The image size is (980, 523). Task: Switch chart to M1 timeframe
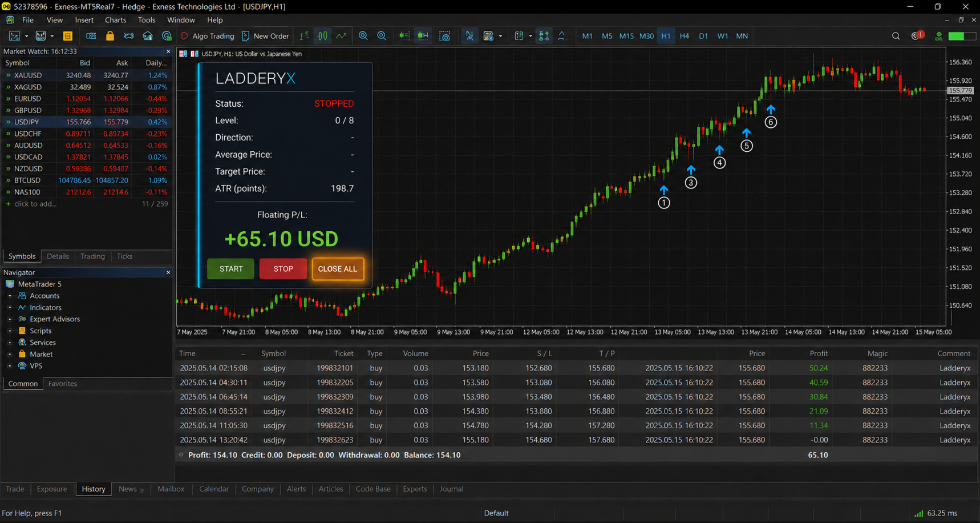[x=587, y=36]
